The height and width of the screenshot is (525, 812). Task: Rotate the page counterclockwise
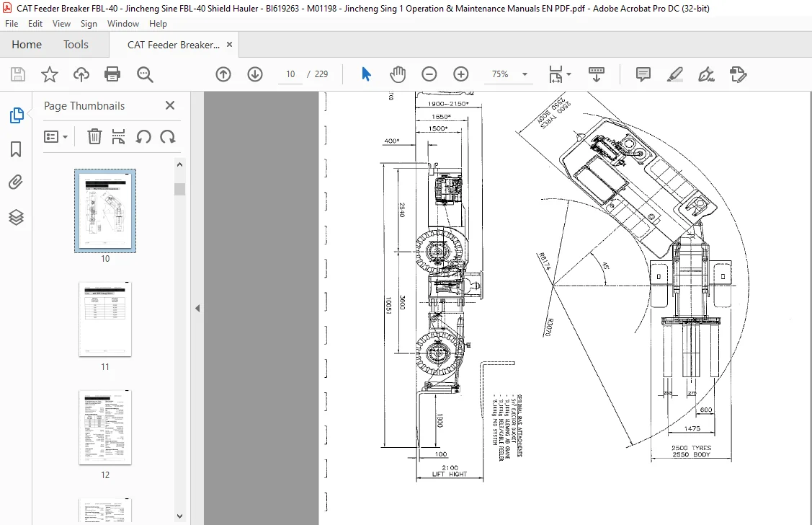tap(143, 137)
